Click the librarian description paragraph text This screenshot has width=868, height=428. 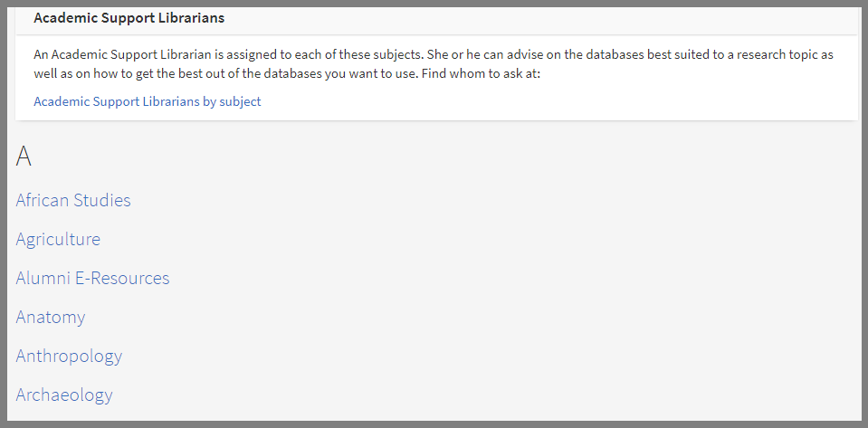tap(433, 63)
